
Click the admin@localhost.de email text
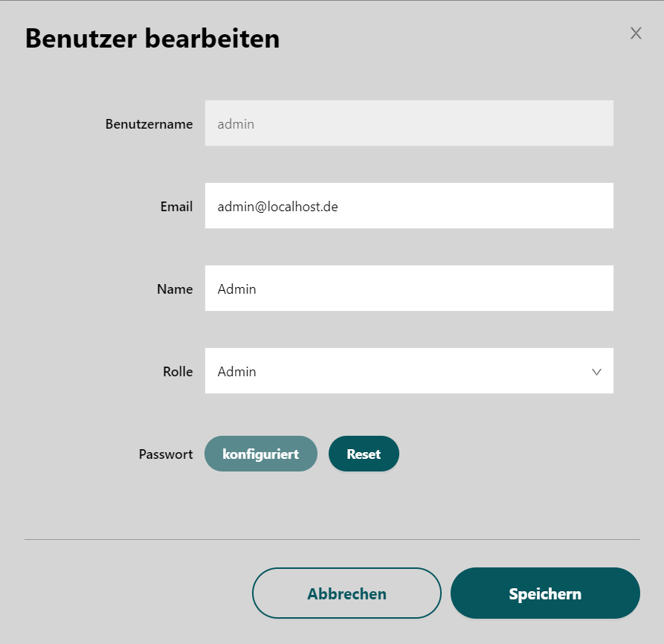(x=278, y=207)
